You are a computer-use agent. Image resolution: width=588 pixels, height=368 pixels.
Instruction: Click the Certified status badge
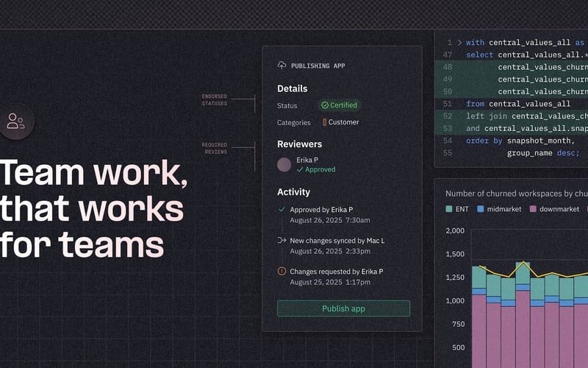click(340, 105)
